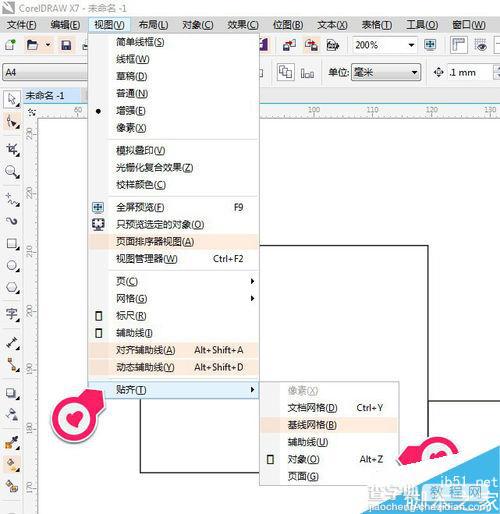Open the A4 page size dropdown
Screen dimensions: 500x514
(x=45, y=72)
